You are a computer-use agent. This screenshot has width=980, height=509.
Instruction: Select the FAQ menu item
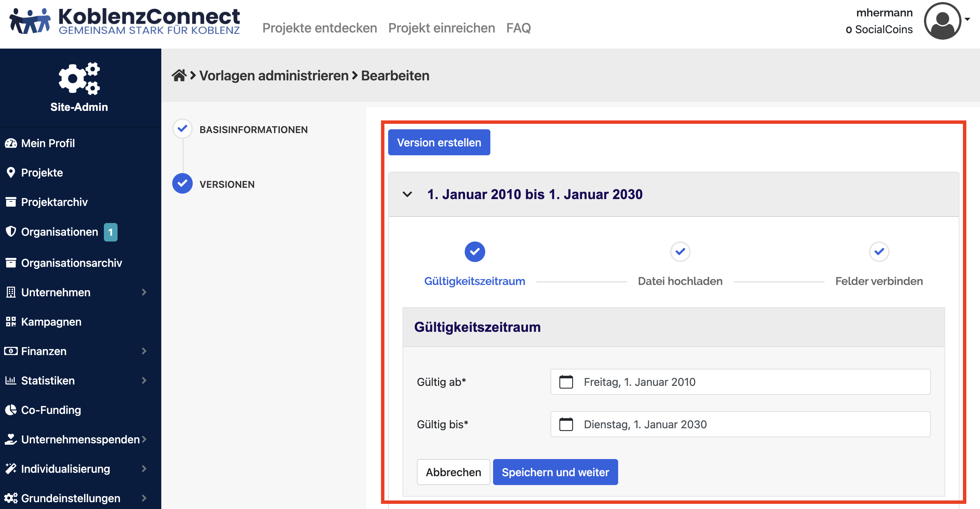pos(518,27)
